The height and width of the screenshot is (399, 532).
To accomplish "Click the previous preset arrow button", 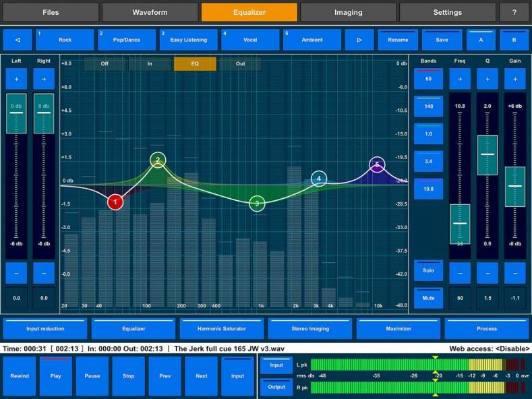I will [x=17, y=40].
